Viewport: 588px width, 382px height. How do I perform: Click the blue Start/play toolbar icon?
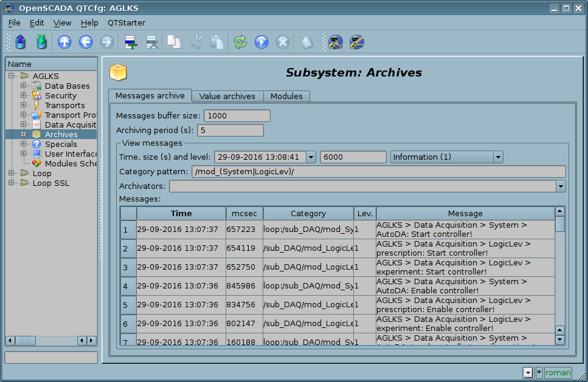point(261,42)
